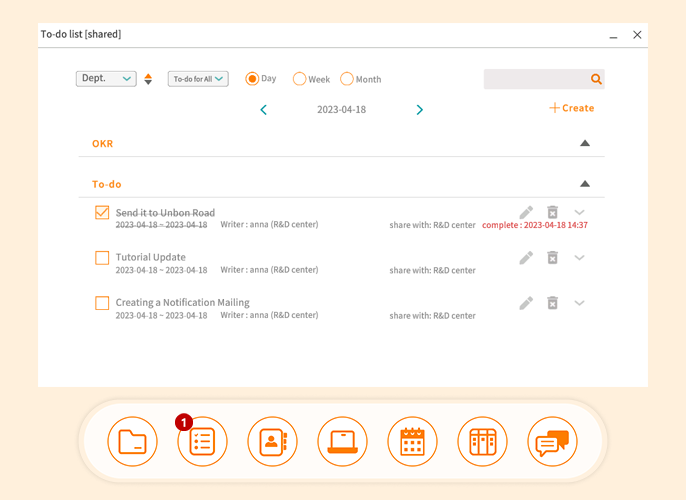Edit the Creating a Notification Mailing task
The image size is (686, 500).
point(526,303)
